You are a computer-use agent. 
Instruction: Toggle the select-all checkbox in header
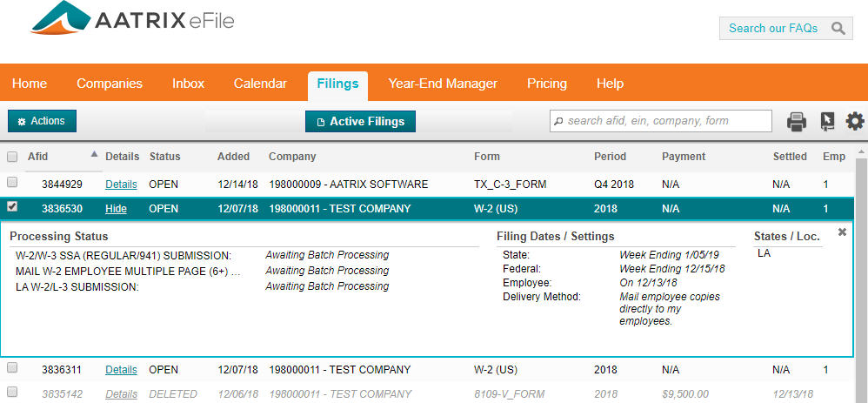12,158
